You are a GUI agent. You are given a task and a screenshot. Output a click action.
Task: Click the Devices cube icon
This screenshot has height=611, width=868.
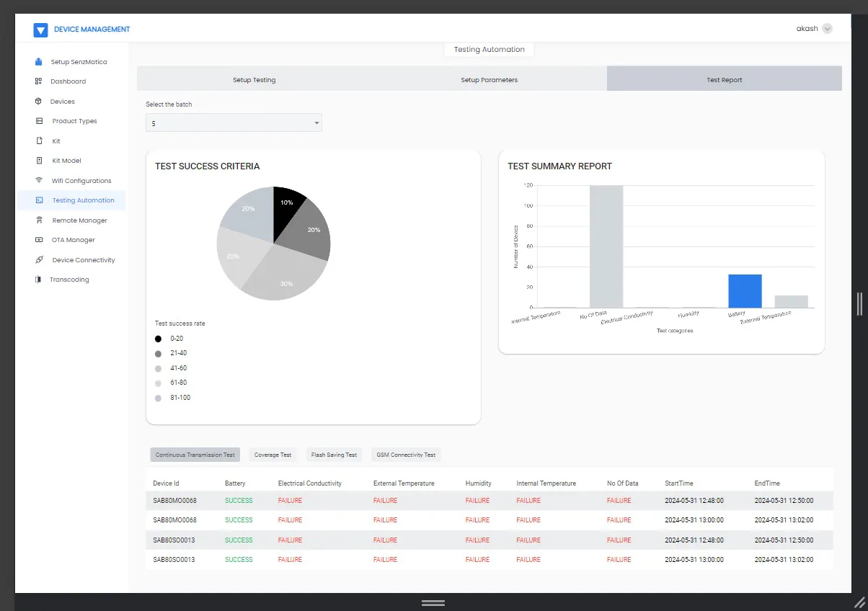38,102
